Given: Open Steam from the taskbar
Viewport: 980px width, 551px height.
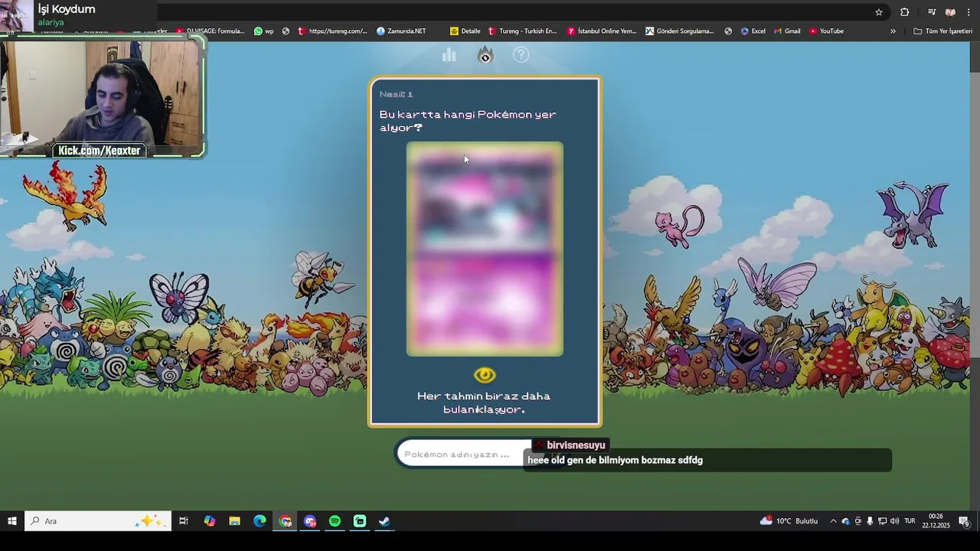Looking at the screenshot, I should [x=384, y=521].
